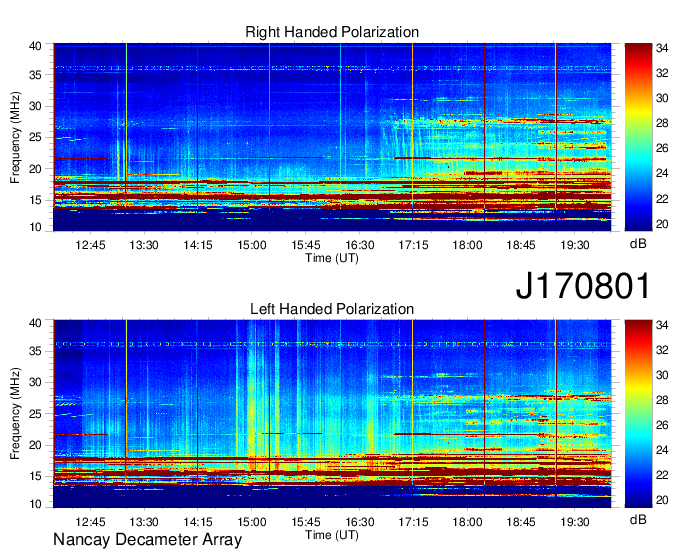680x552 pixels.
Task: Click the 30 dB tick on top color bar
Action: [x=662, y=98]
